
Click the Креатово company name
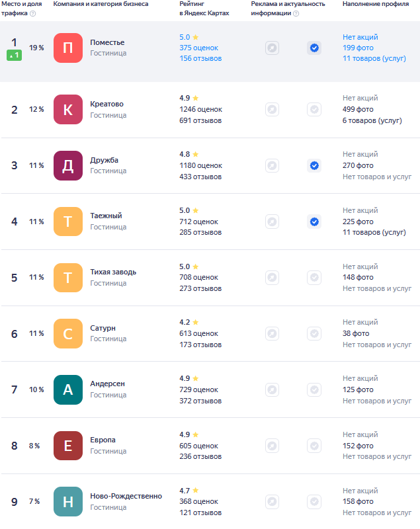coord(106,104)
